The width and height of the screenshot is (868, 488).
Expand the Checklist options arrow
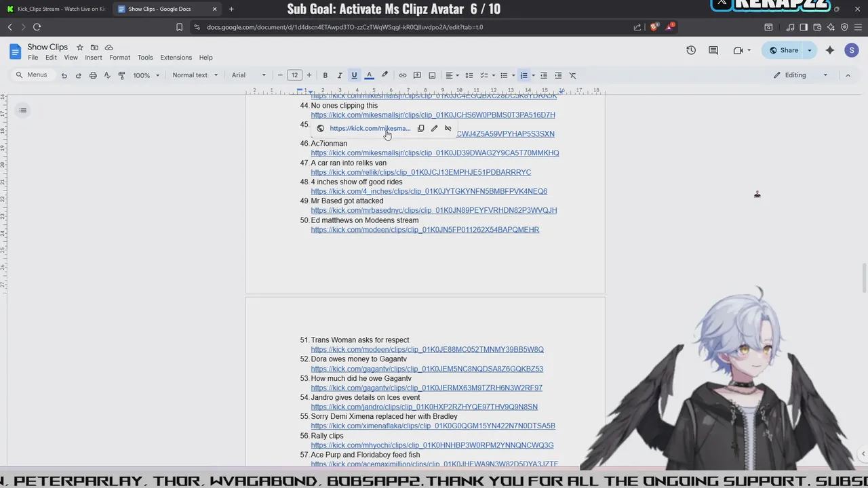493,75
